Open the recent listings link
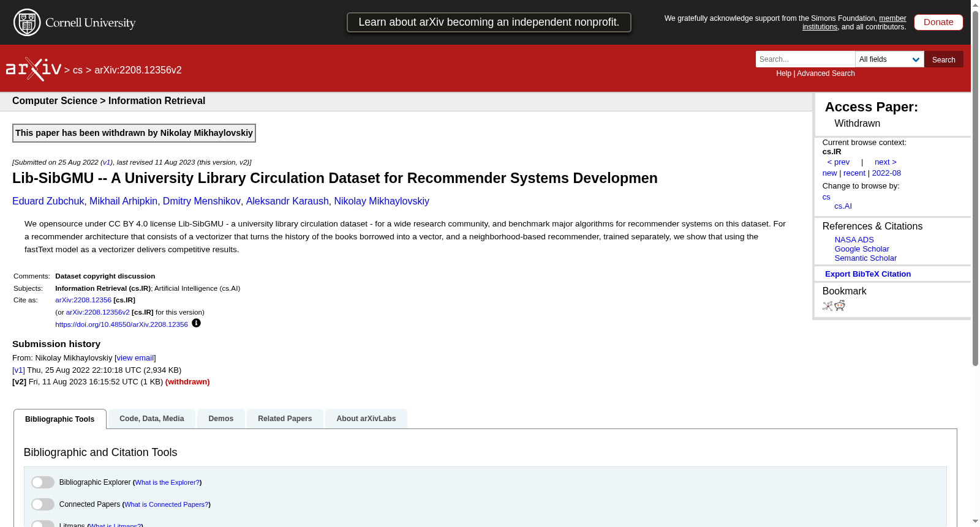 point(854,173)
